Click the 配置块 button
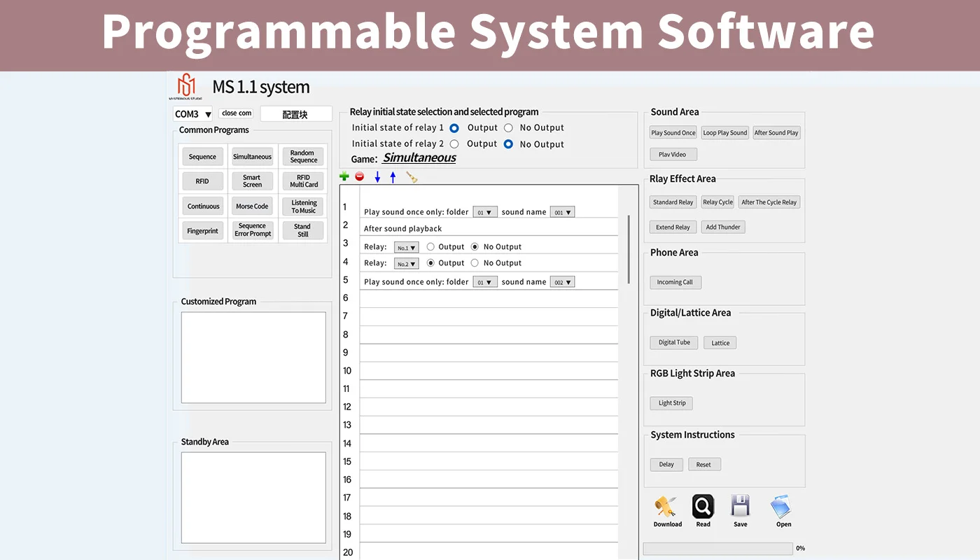The width and height of the screenshot is (980, 560). click(295, 114)
